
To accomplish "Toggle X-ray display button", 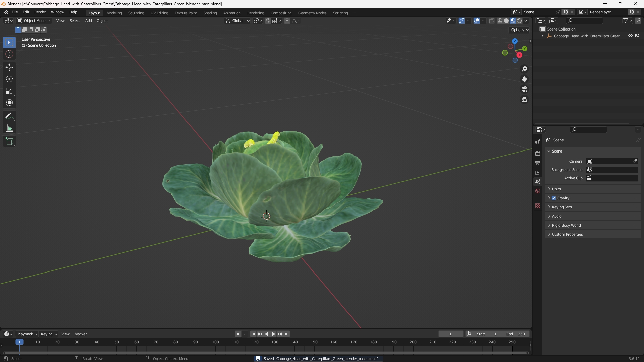I will tap(492, 21).
